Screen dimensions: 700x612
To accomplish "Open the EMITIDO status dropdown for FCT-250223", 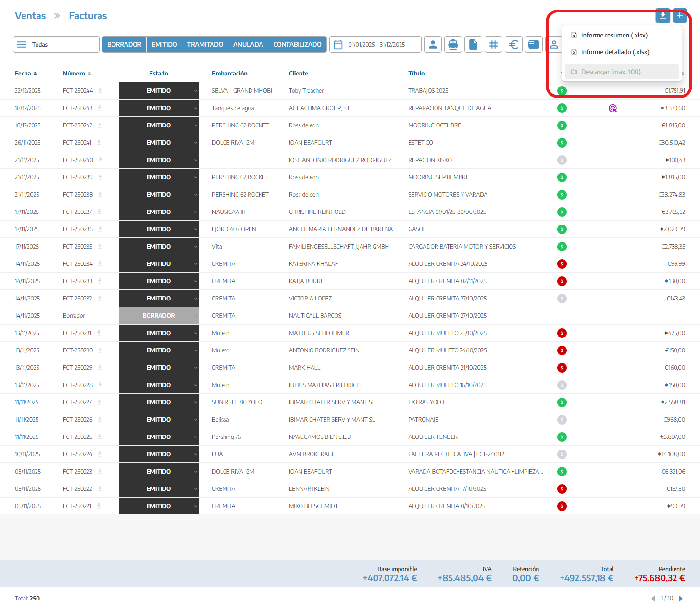I will click(x=159, y=472).
